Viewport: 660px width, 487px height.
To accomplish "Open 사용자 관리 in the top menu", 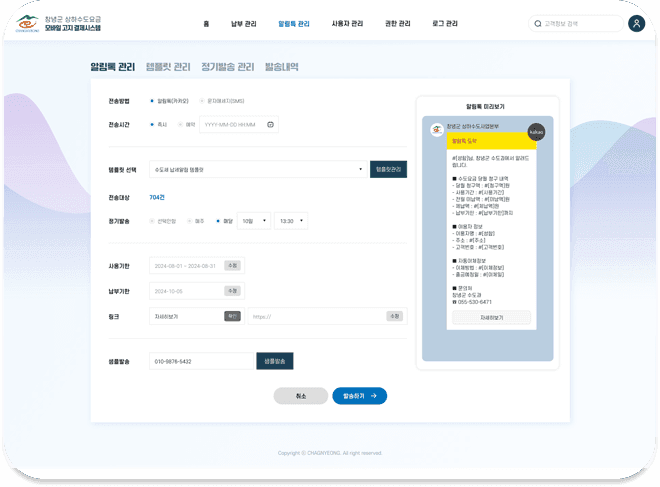I will (x=347, y=24).
